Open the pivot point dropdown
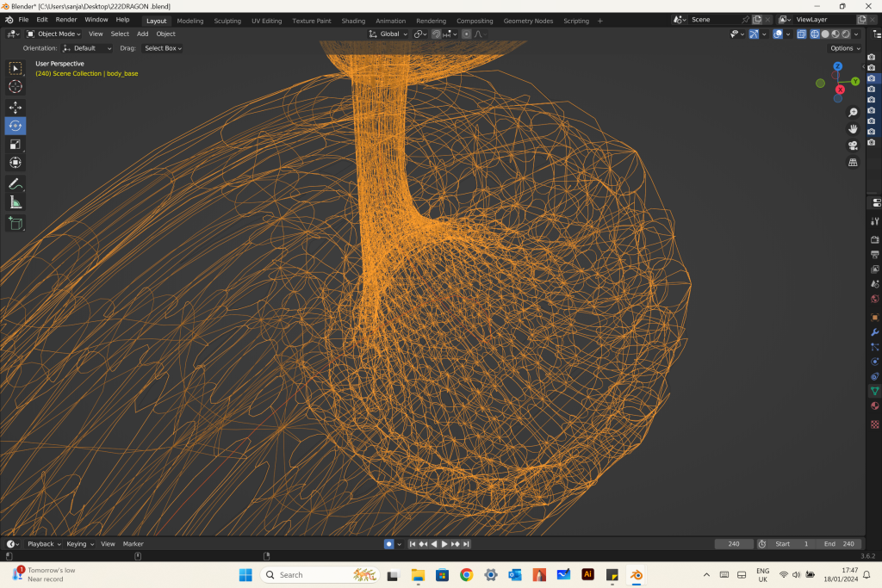Image resolution: width=882 pixels, height=588 pixels. pyautogui.click(x=420, y=34)
